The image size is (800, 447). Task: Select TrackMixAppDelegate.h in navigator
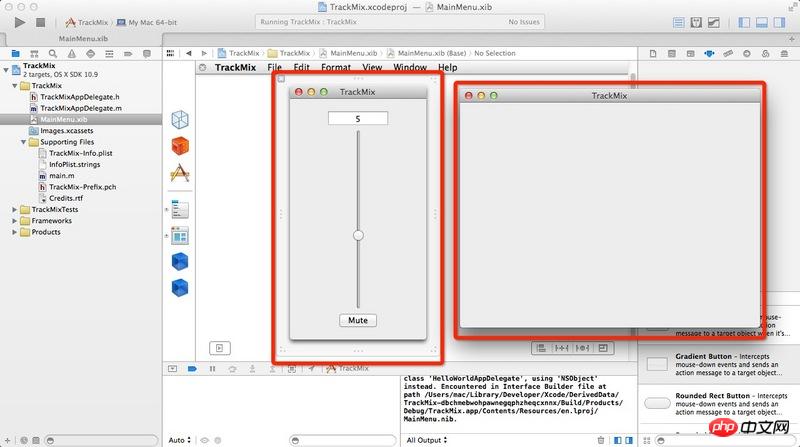click(80, 97)
